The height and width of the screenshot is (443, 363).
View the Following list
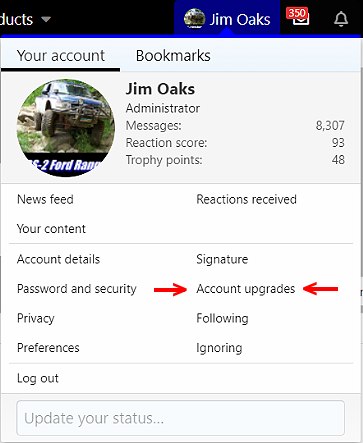click(x=222, y=318)
